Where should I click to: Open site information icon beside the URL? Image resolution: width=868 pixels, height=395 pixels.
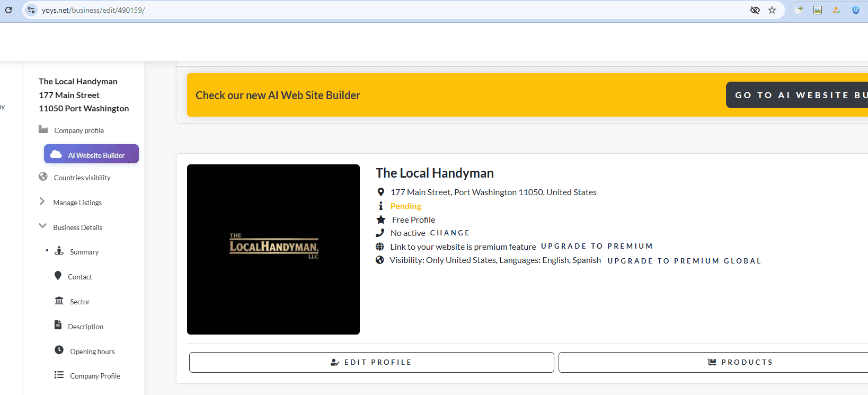pos(31,10)
